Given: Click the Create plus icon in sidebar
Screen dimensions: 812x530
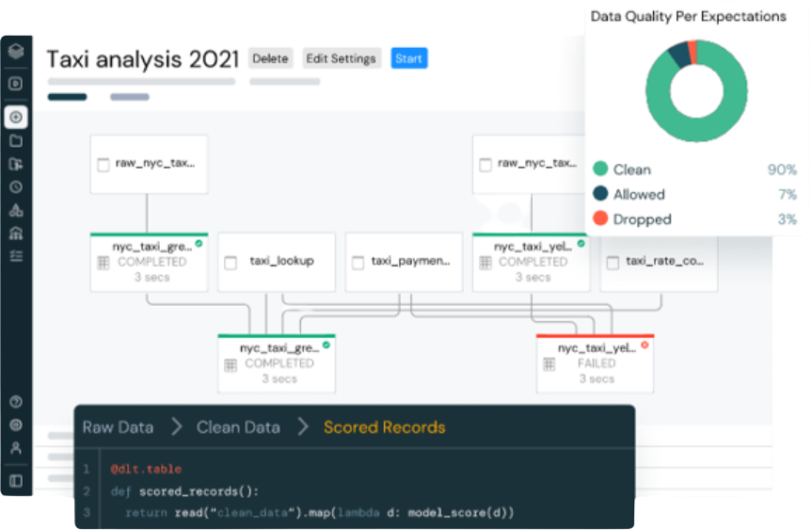Looking at the screenshot, I should pyautogui.click(x=16, y=117).
